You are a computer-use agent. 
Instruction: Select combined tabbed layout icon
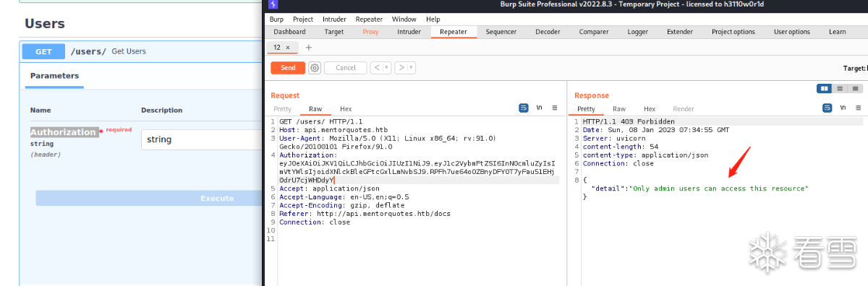click(854, 88)
